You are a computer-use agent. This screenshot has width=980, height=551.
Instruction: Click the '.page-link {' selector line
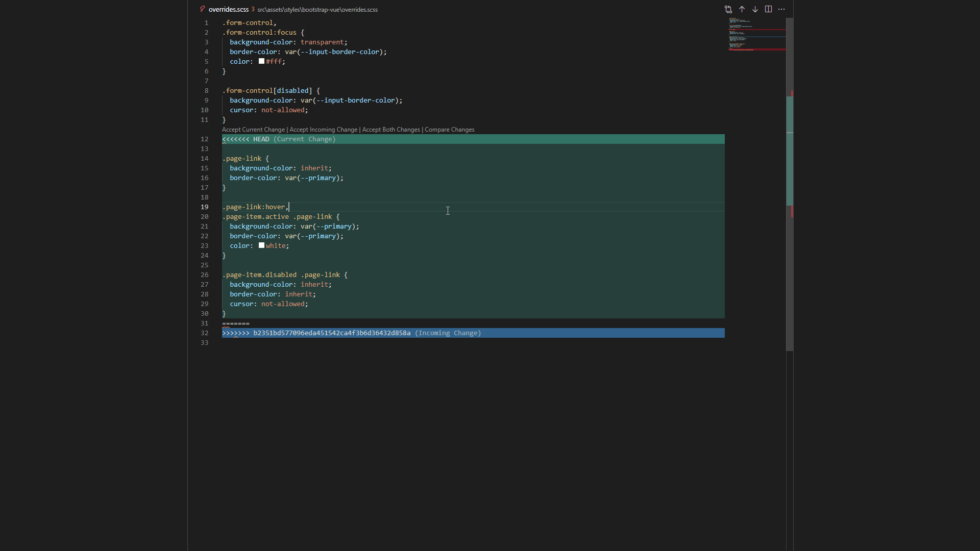246,159
